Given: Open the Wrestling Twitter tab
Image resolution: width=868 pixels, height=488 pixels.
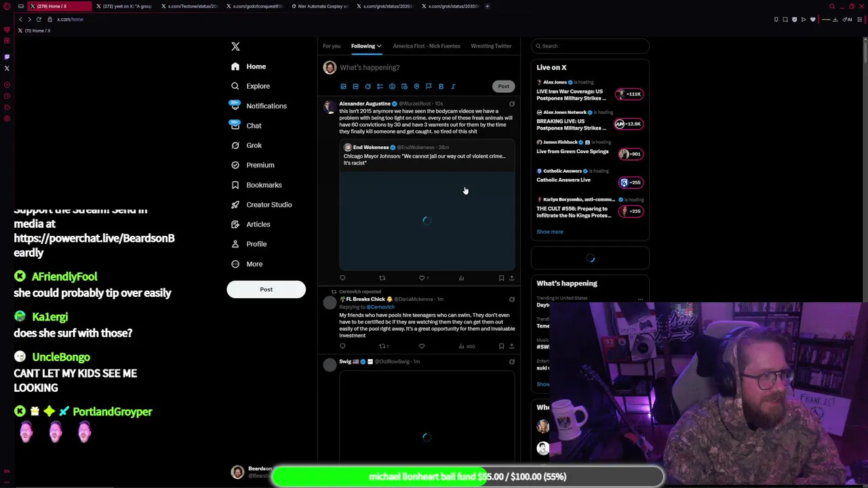Looking at the screenshot, I should coord(491,46).
